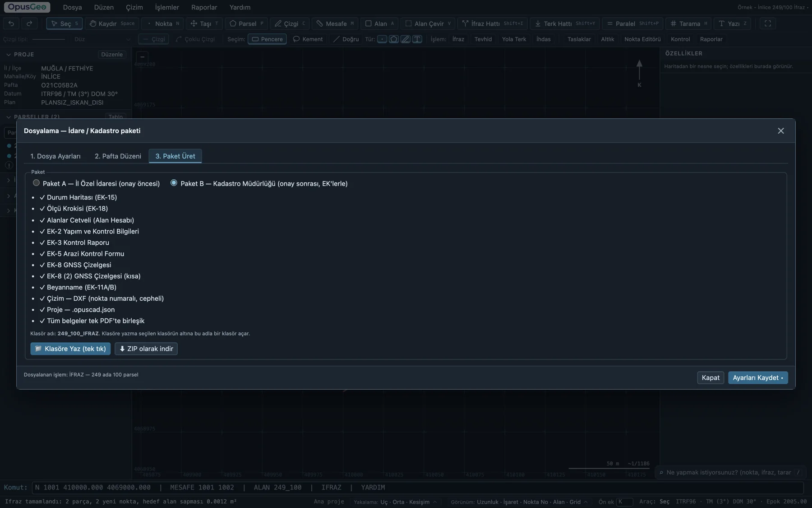Click the Ön ek prefix input field
812x508 pixels.
624,502
